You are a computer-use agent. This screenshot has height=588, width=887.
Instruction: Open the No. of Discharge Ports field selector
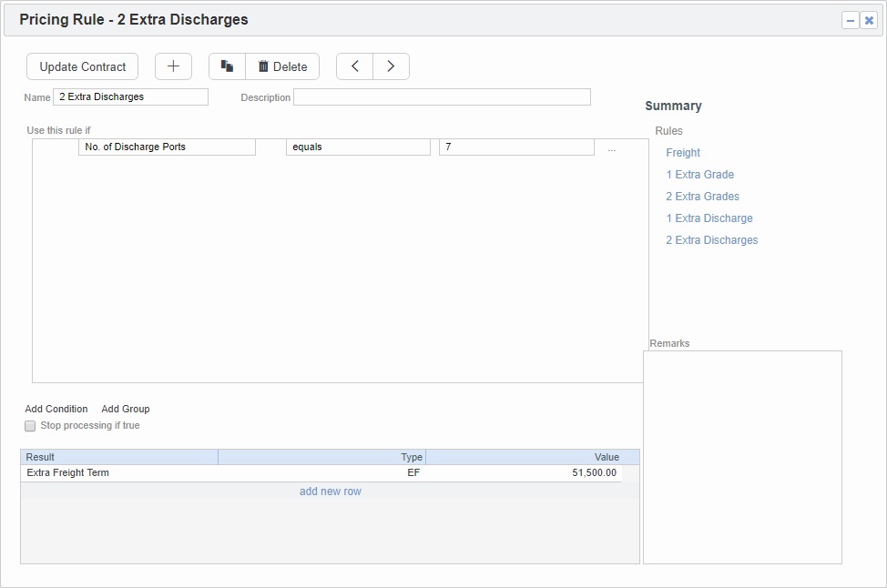(x=167, y=147)
